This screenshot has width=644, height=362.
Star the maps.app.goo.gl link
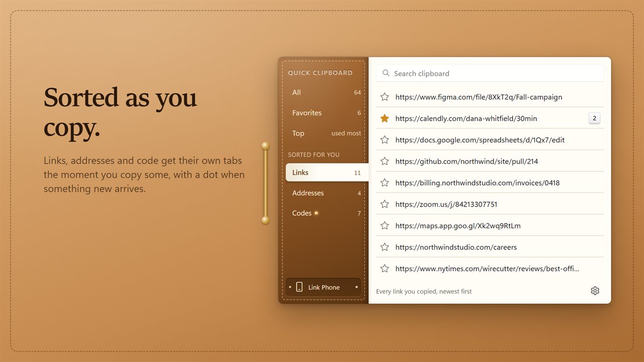click(384, 226)
